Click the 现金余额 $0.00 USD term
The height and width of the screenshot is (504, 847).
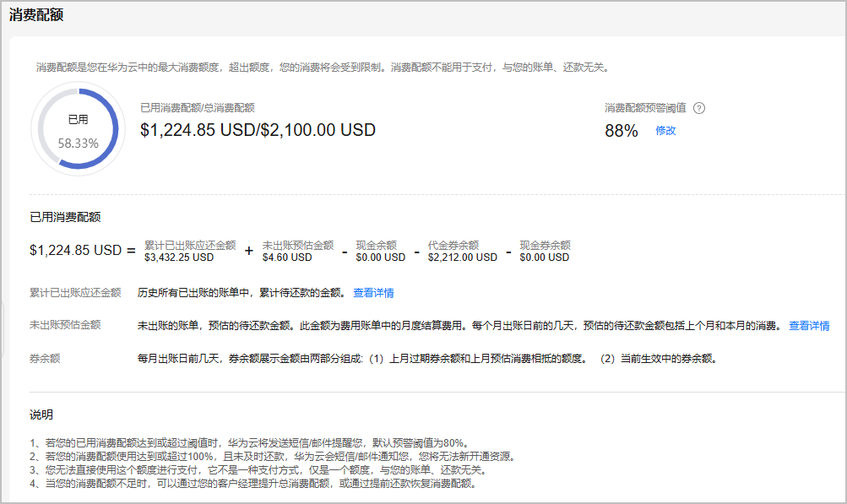pyautogui.click(x=380, y=251)
